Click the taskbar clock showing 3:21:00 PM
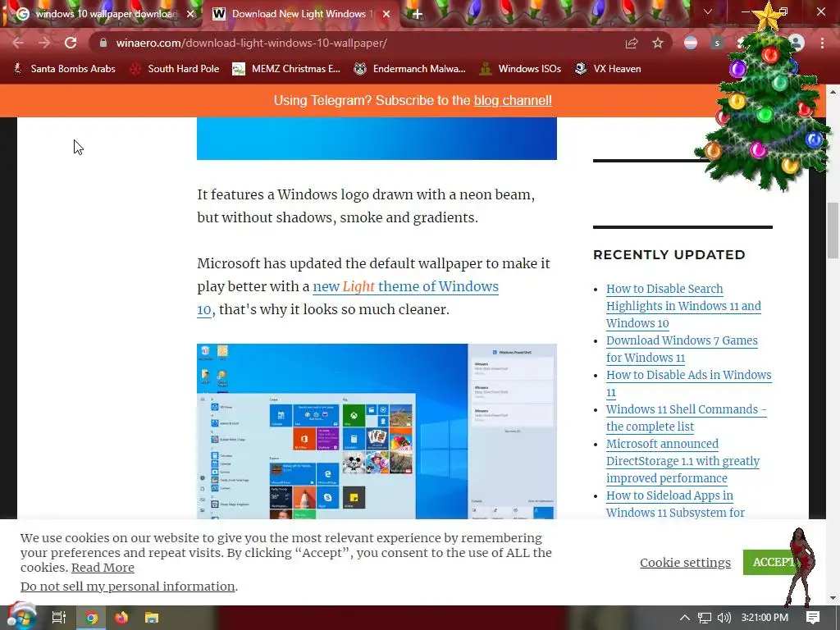This screenshot has height=630, width=840. (x=765, y=618)
